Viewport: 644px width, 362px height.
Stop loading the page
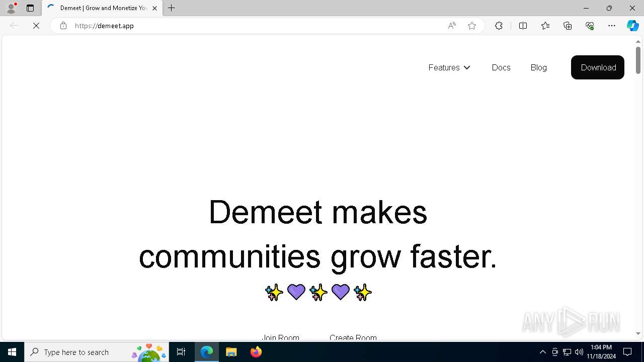pos(36,26)
